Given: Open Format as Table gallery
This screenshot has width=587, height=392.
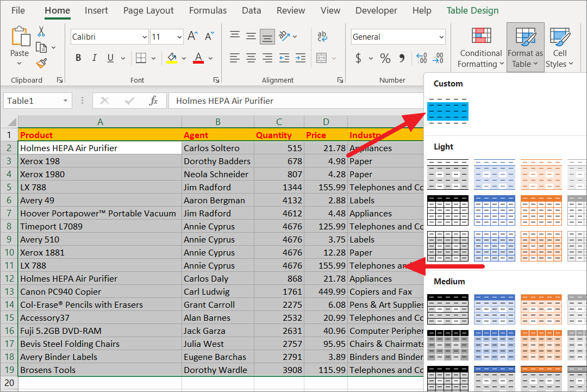Looking at the screenshot, I should click(x=525, y=47).
